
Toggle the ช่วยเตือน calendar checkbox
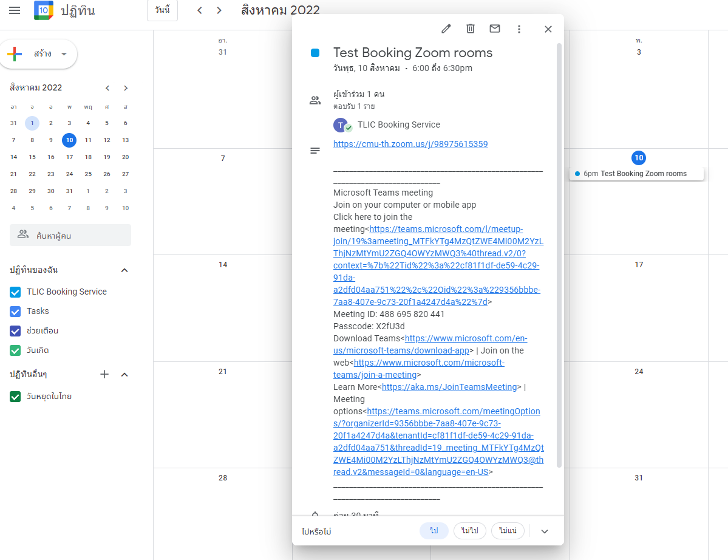pos(15,331)
